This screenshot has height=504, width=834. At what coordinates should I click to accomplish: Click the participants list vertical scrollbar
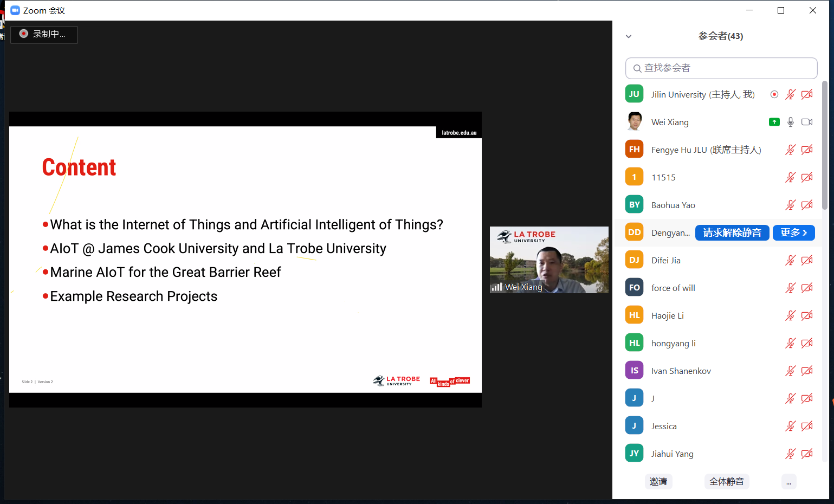tap(825, 145)
